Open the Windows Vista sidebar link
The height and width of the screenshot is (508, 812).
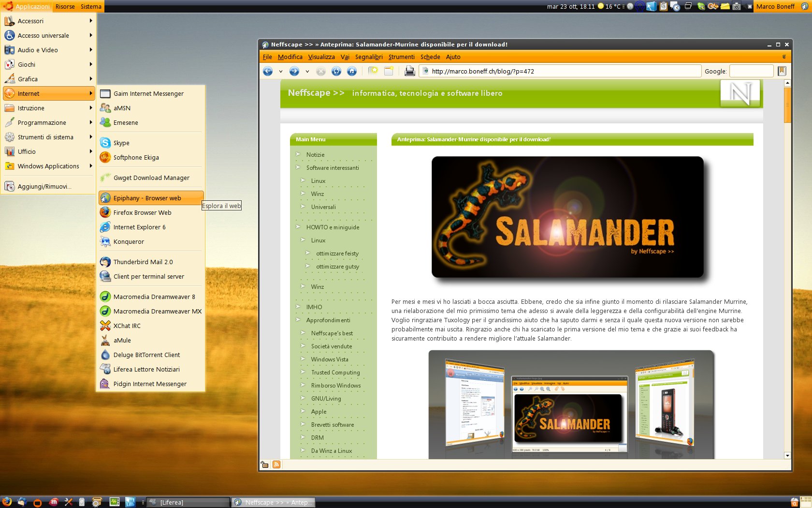330,359
